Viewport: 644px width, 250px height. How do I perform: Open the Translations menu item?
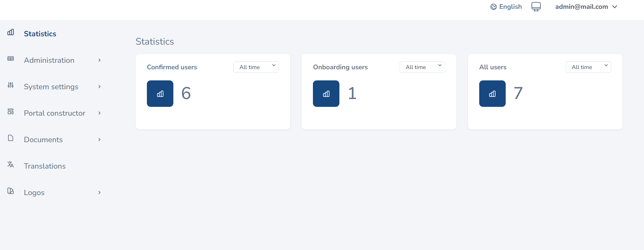tap(45, 166)
